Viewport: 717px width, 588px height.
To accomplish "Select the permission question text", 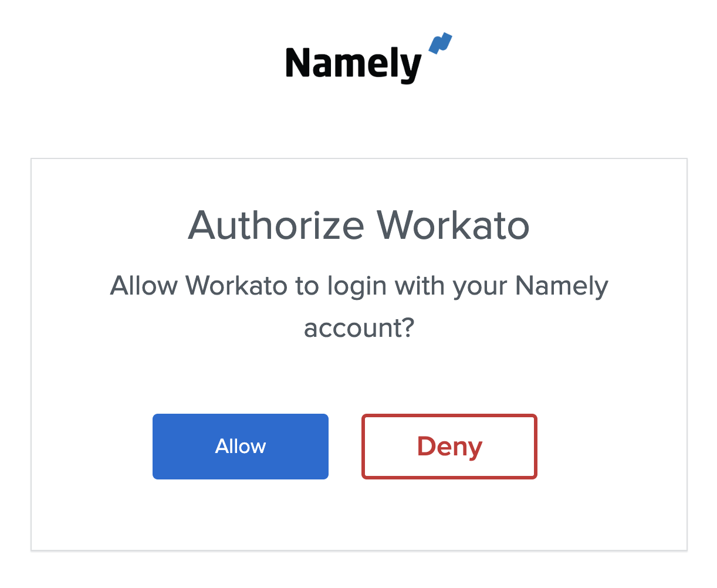I will click(x=358, y=286).
